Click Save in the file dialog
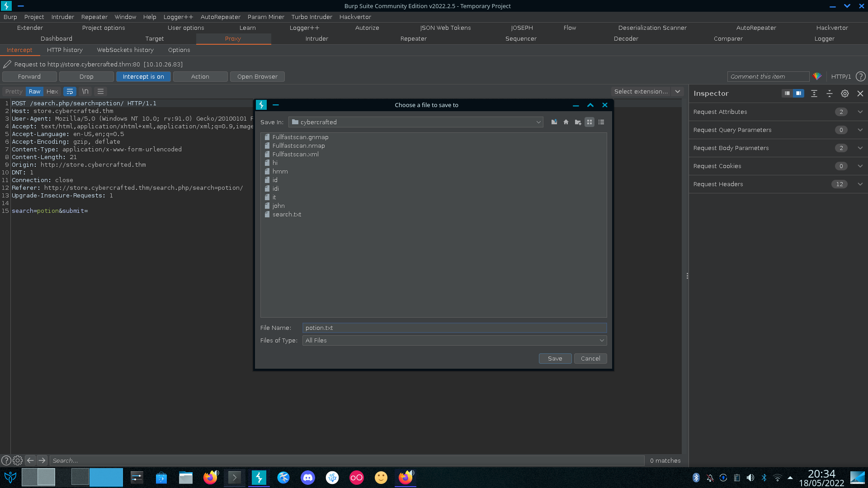Screen dimensions: 868x488 tap(555, 358)
